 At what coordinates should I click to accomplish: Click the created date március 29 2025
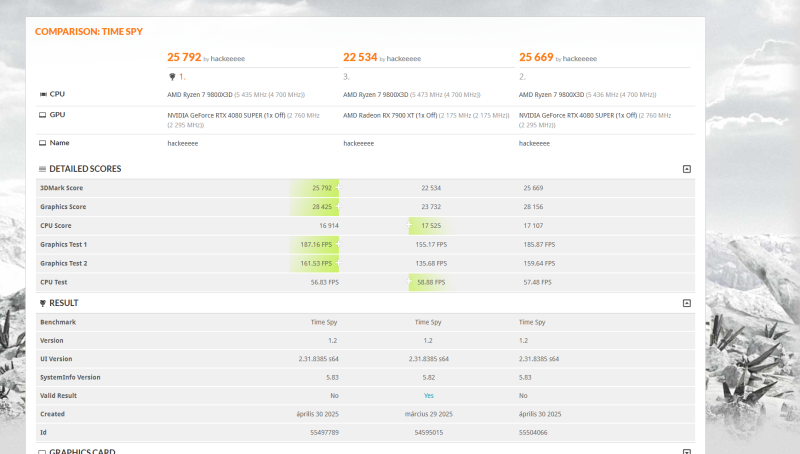pyautogui.click(x=429, y=414)
